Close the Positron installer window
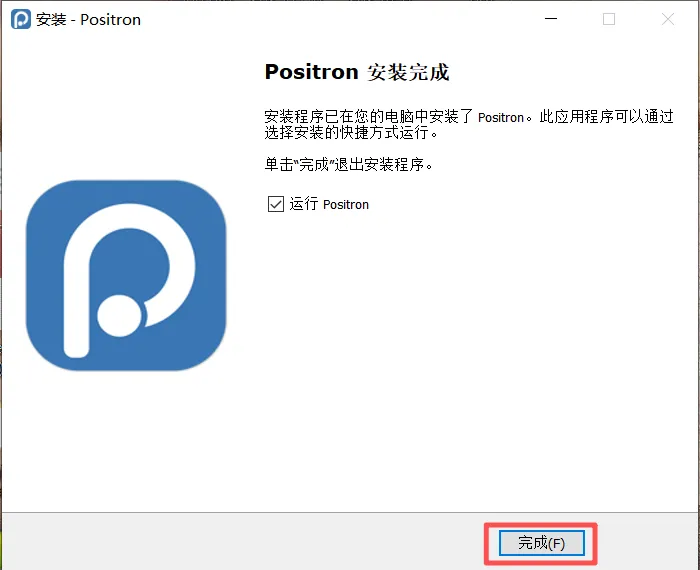The height and width of the screenshot is (570, 700). [x=668, y=19]
